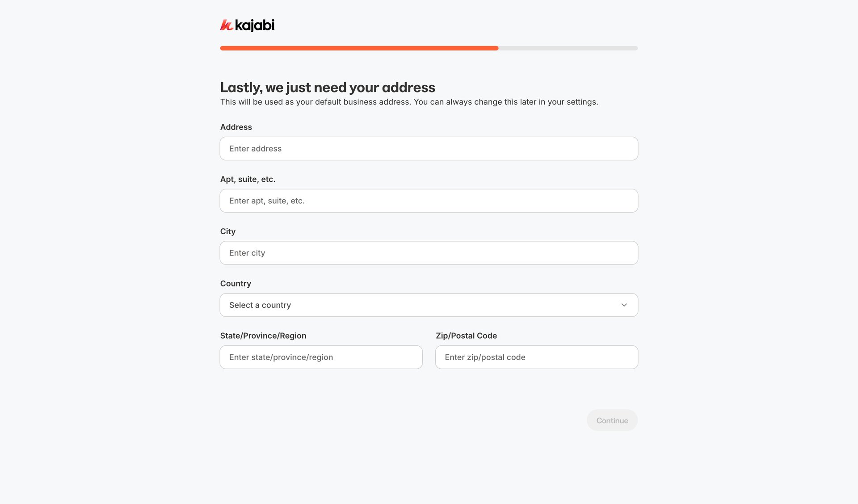The image size is (858, 504).
Task: Click the Kajabi logo
Action: (x=247, y=25)
